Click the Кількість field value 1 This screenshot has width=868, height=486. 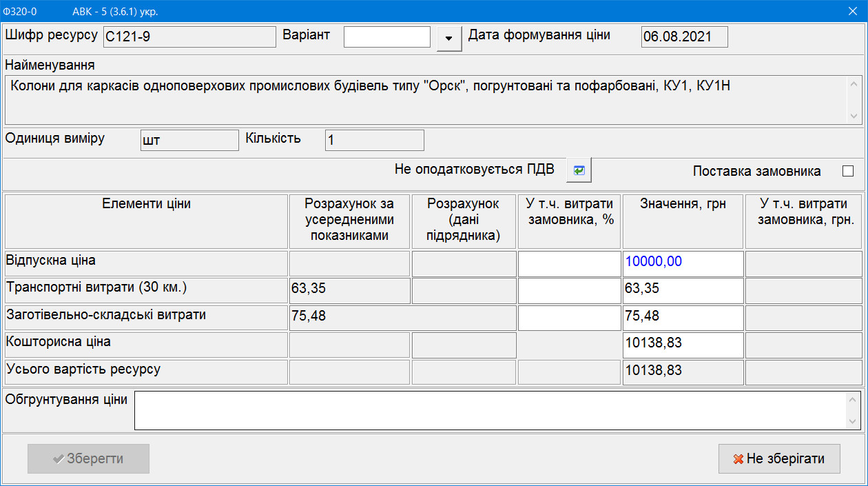coord(374,141)
